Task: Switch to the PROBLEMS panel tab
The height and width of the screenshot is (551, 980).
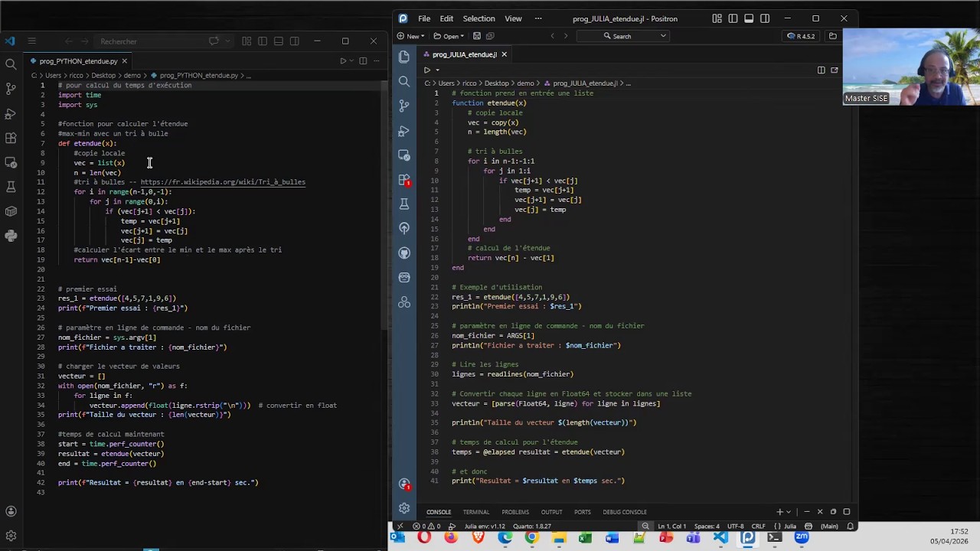Action: [515, 512]
